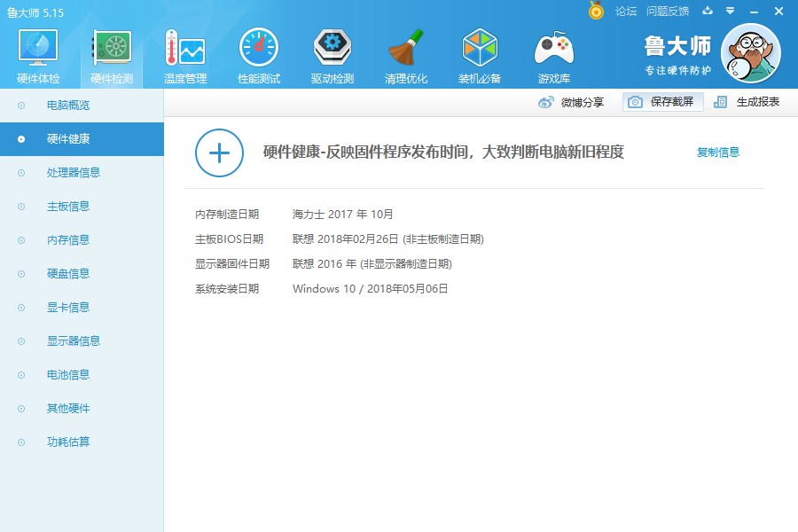Open the dropdown menu arrow in title bar
The image size is (798, 532).
[x=731, y=11]
